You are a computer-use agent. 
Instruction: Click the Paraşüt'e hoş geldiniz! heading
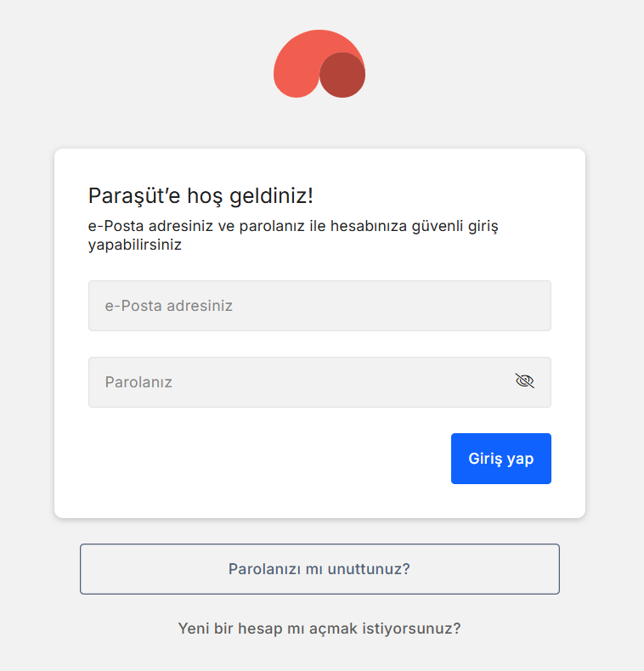[201, 196]
